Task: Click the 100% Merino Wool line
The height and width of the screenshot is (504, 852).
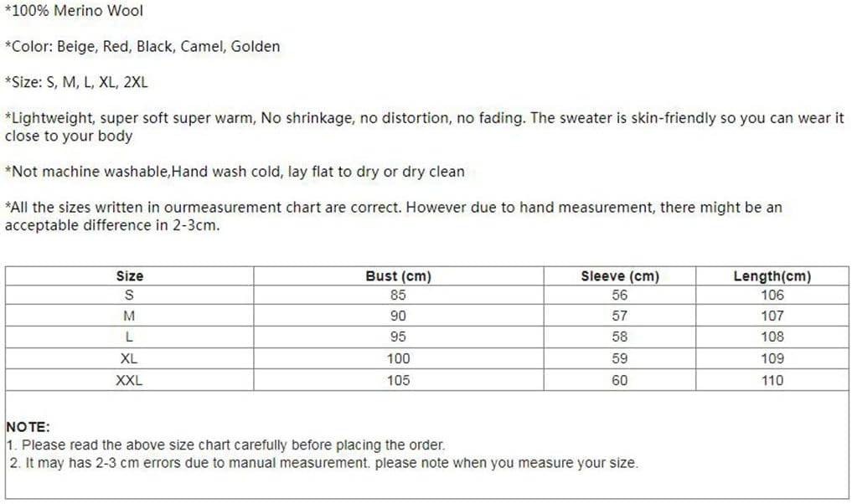Action: (x=74, y=10)
